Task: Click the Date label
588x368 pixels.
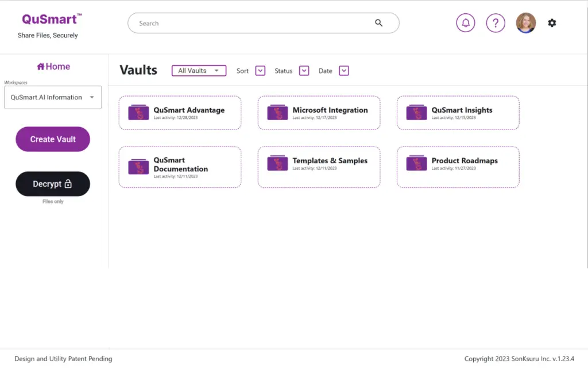Action: pyautogui.click(x=325, y=71)
